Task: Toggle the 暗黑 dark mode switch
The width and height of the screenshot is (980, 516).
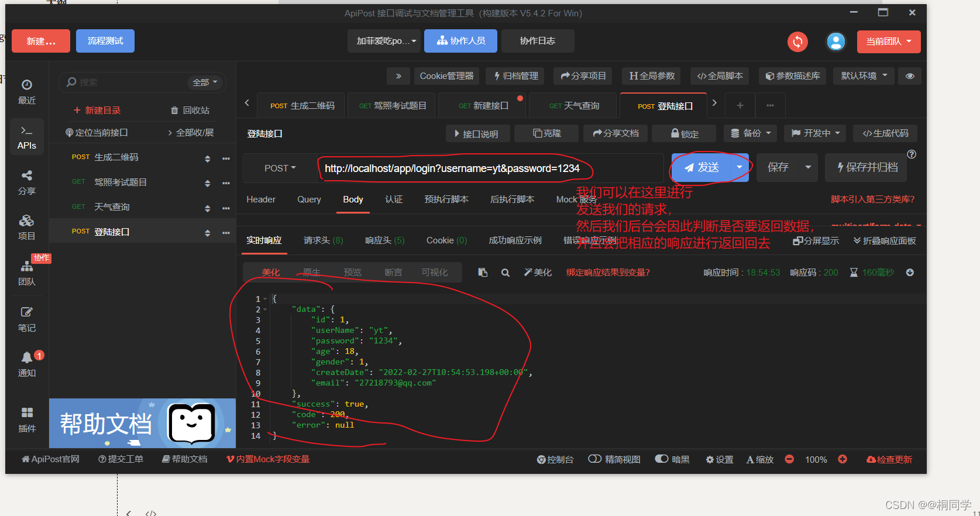Action: (x=662, y=459)
